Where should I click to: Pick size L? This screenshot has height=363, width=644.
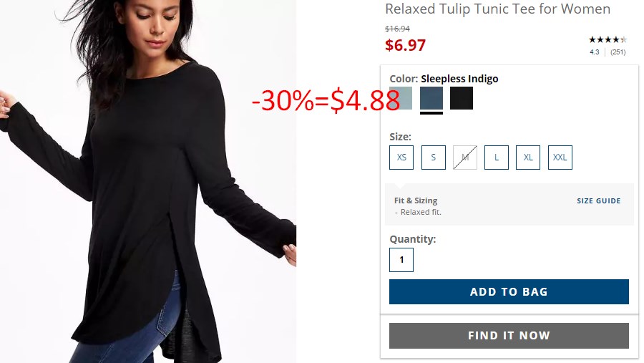(x=497, y=158)
